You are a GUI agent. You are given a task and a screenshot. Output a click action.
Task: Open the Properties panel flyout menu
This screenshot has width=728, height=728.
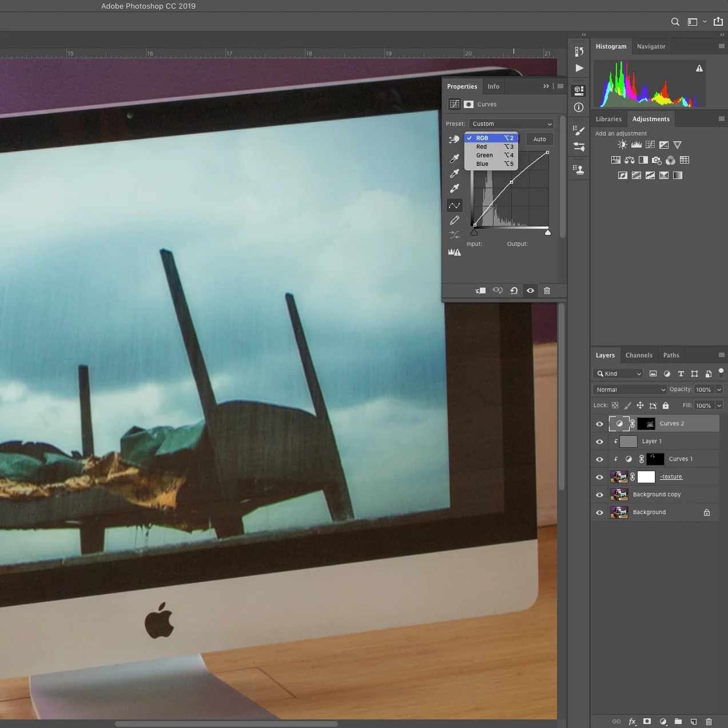560,86
